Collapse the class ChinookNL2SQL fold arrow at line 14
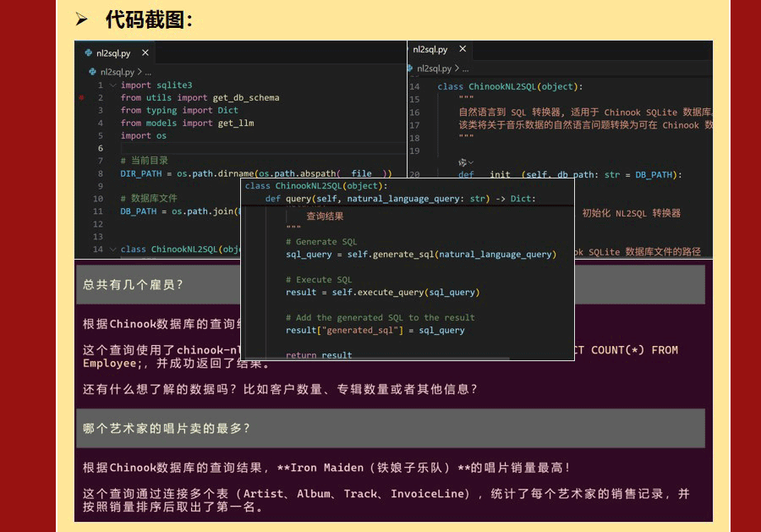The width and height of the screenshot is (761, 532). (x=112, y=250)
